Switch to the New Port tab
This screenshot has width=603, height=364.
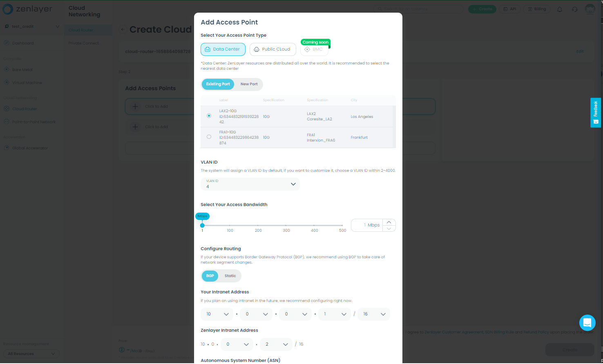pyautogui.click(x=249, y=84)
